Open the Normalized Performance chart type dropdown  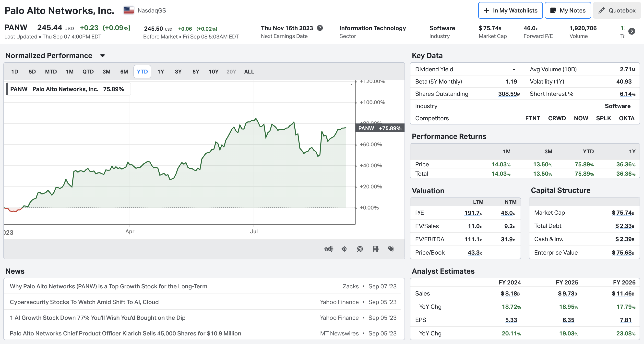pos(103,56)
